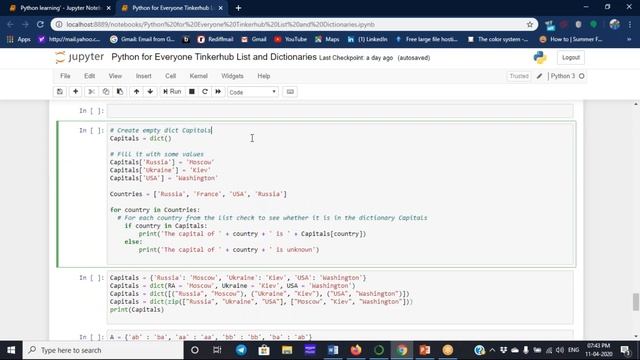Viewport: 640px width, 360px height.
Task: Restart the kernel with the circular arrow icon
Action: pyautogui.click(x=205, y=92)
